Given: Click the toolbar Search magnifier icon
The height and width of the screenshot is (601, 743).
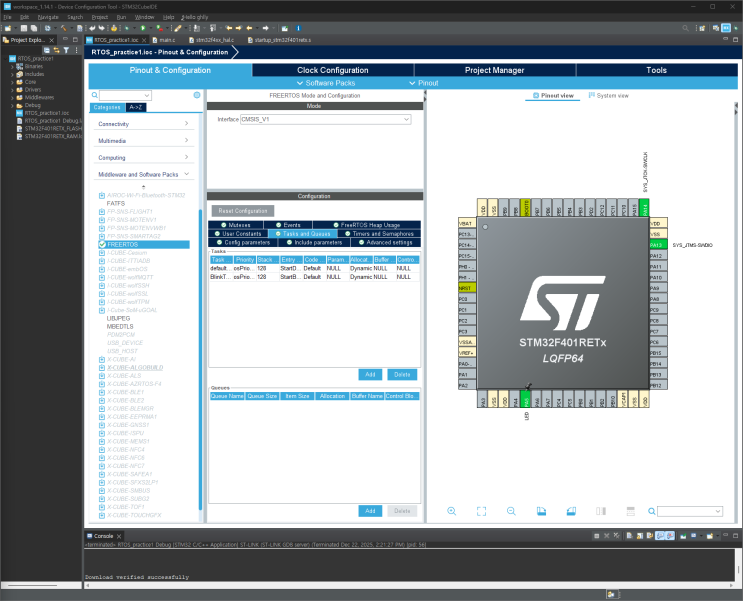Looking at the screenshot, I should click(x=685, y=28).
